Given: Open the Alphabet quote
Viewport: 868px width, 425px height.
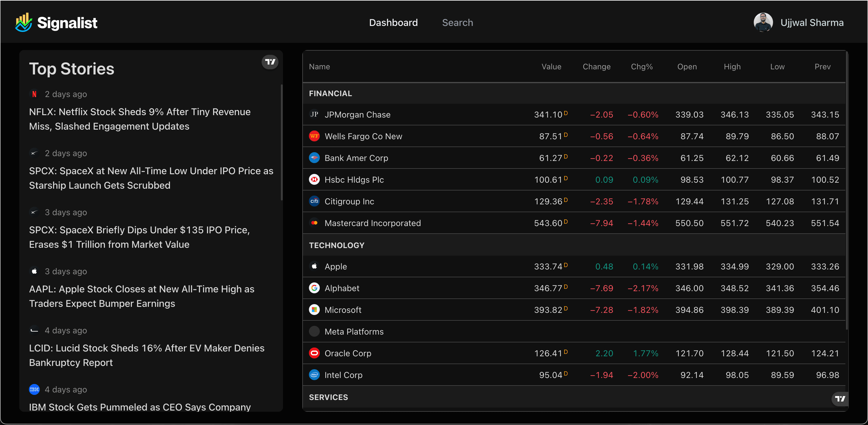Looking at the screenshot, I should [x=342, y=288].
